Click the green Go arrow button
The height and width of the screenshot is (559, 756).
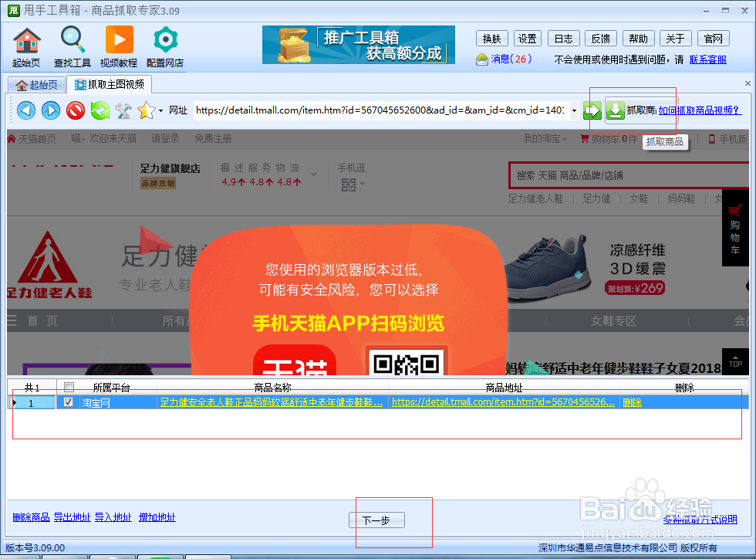click(592, 110)
